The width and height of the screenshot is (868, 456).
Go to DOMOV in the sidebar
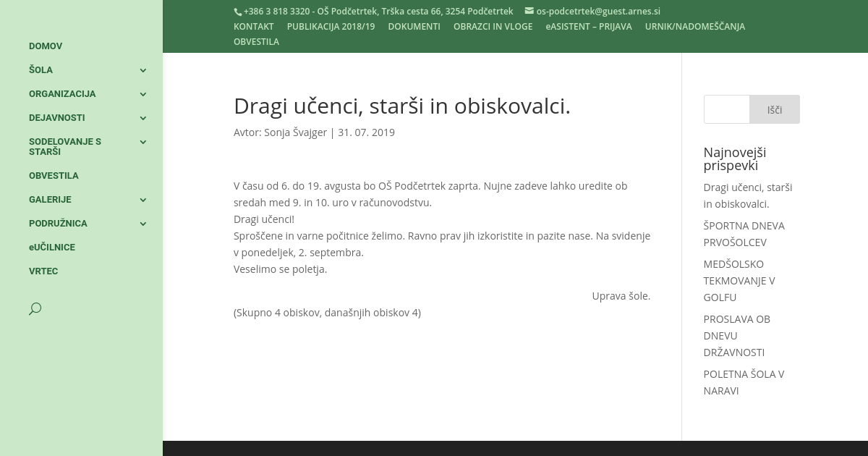[46, 46]
